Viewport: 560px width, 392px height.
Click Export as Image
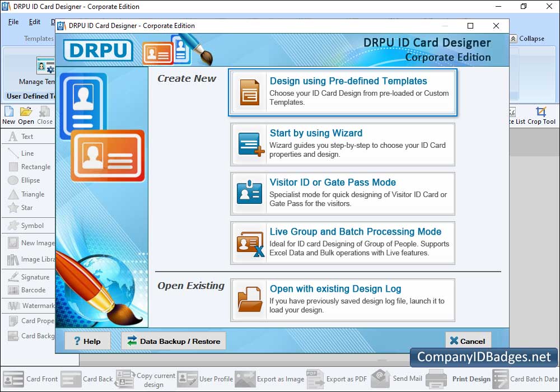pos(270,379)
